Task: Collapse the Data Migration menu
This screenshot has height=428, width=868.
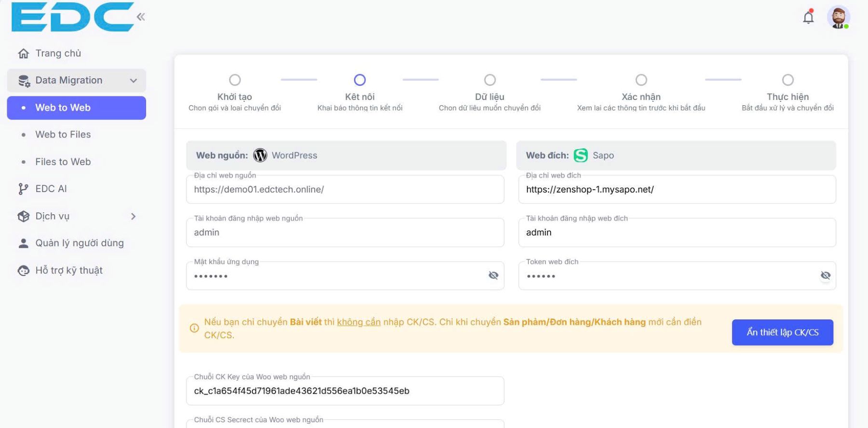Action: (133, 81)
